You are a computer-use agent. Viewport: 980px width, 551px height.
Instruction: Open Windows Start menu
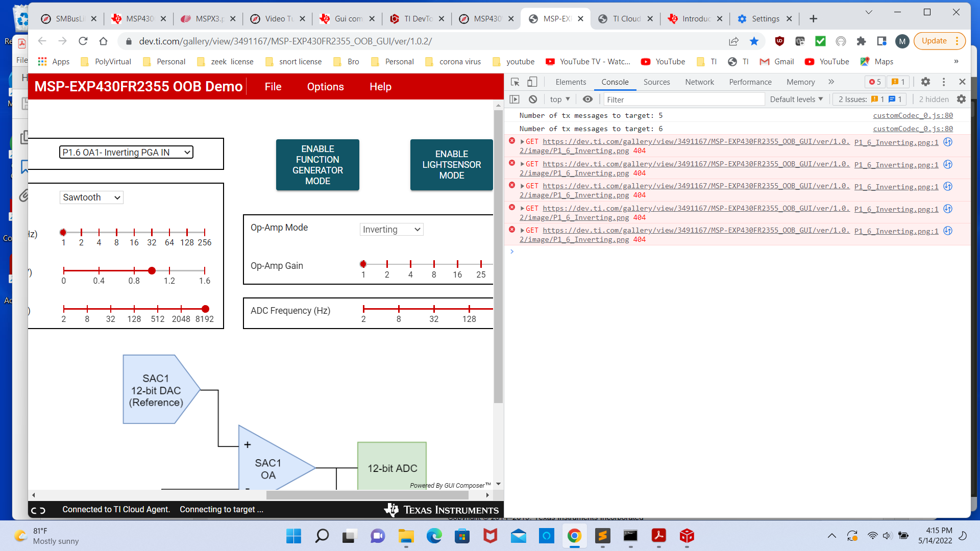(293, 536)
